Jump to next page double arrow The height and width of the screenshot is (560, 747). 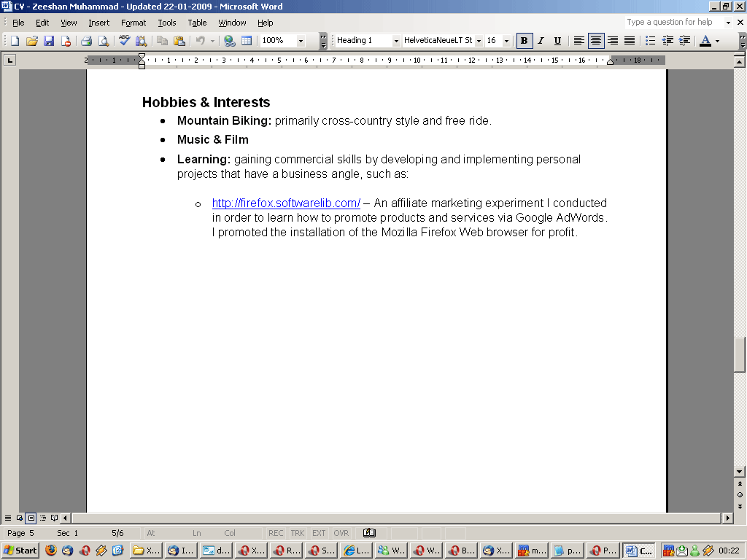[x=740, y=506]
